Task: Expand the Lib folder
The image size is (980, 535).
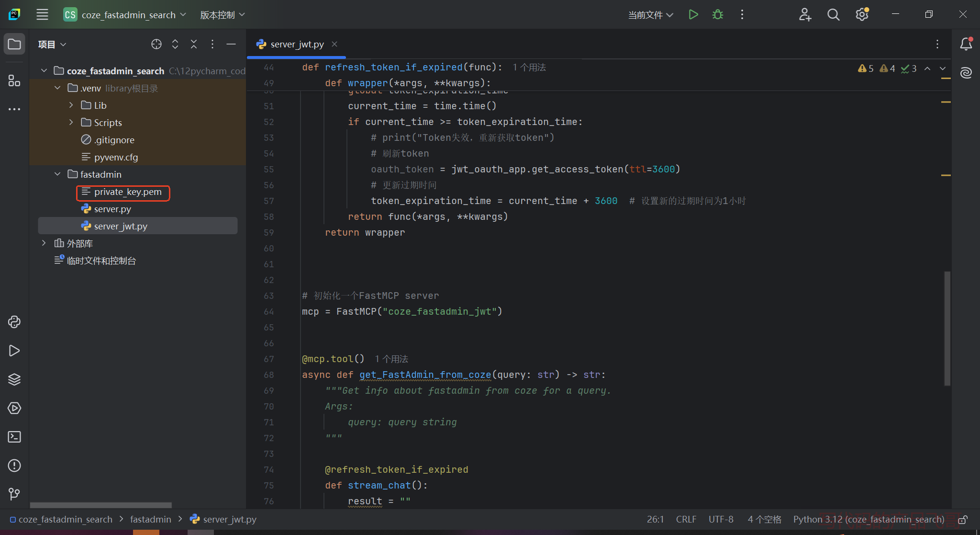Action: [71, 105]
